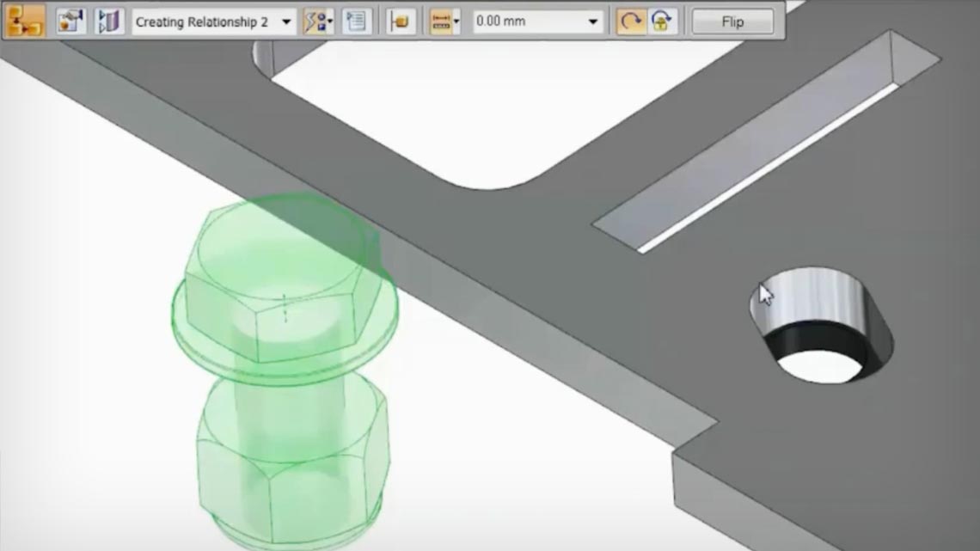Expand the Creating Relationship 2 dropdown
The image size is (980, 551).
pos(285,20)
